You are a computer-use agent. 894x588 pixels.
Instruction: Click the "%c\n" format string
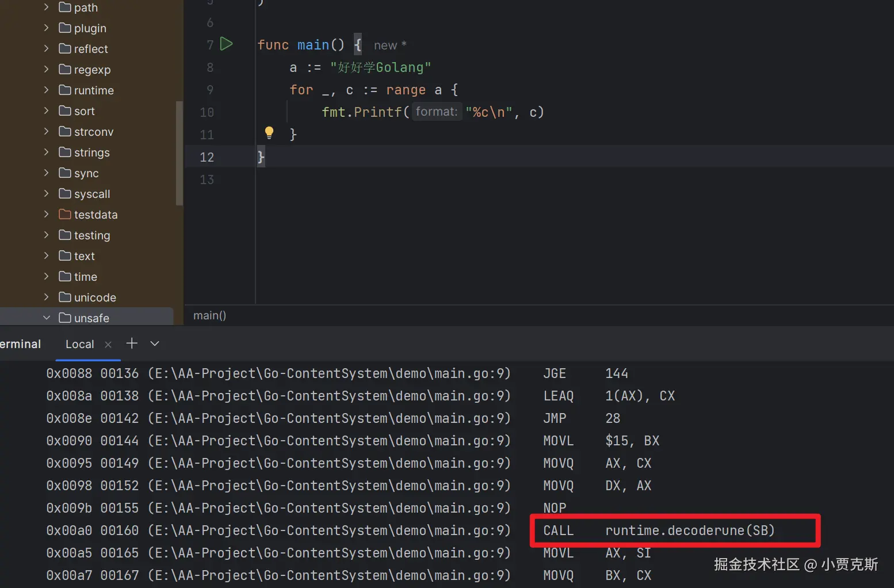pyautogui.click(x=488, y=112)
